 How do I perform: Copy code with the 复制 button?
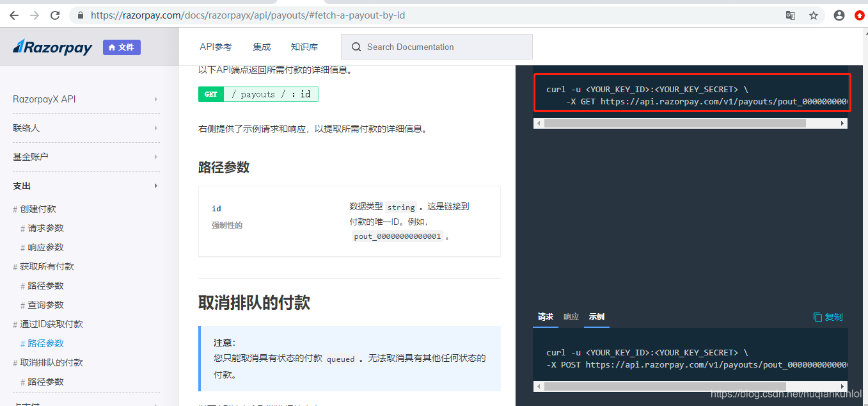click(828, 317)
